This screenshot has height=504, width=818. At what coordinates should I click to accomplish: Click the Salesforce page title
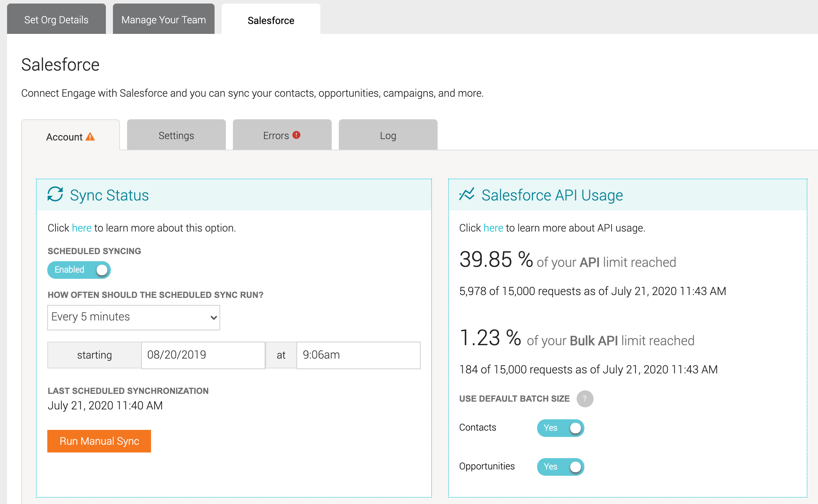tap(60, 65)
